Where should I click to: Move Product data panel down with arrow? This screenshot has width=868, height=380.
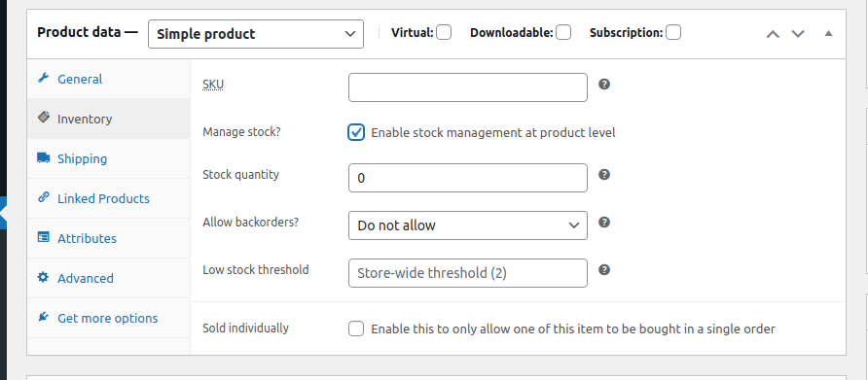tap(798, 34)
